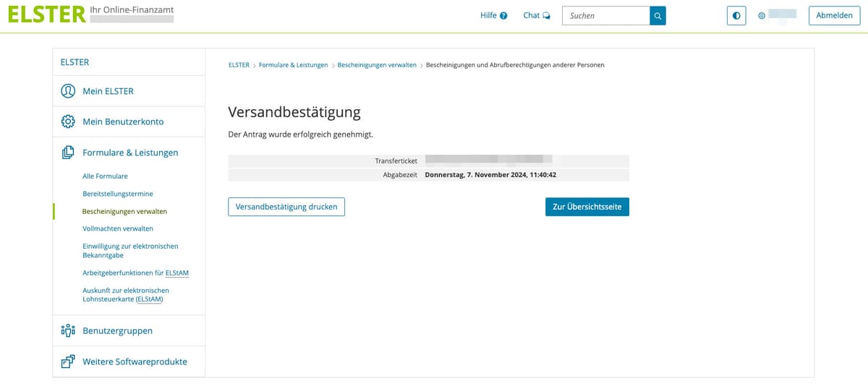868x389 pixels.
Task: Expand Weitere Softwareprodukte section
Action: click(135, 362)
